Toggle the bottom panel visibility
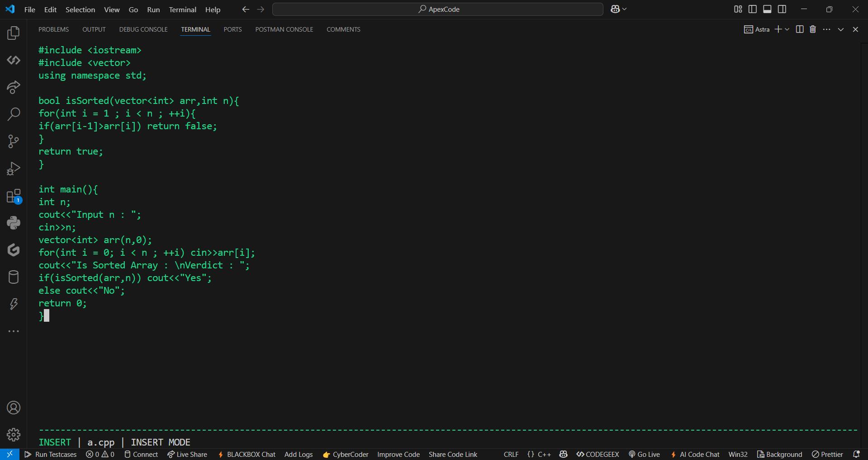Image resolution: width=868 pixels, height=460 pixels. pyautogui.click(x=767, y=9)
